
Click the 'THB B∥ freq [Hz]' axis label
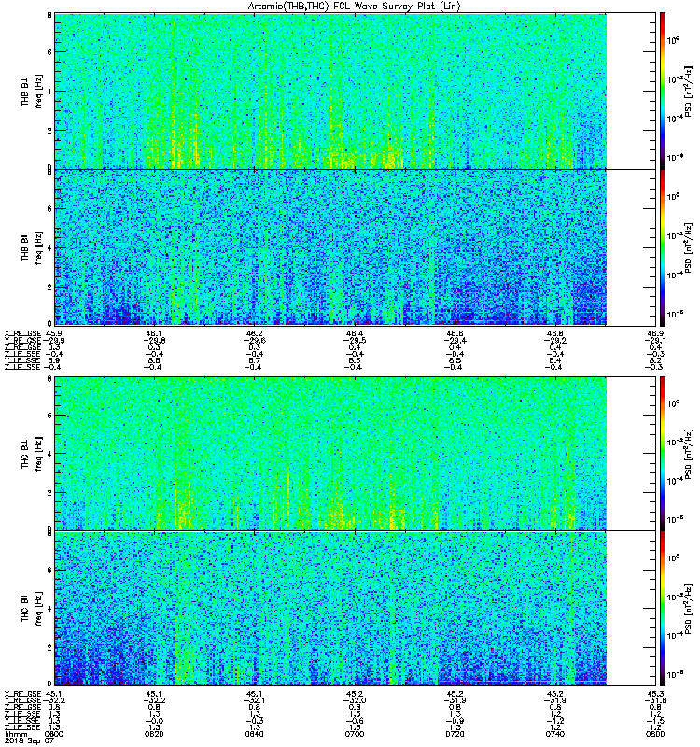32,247
